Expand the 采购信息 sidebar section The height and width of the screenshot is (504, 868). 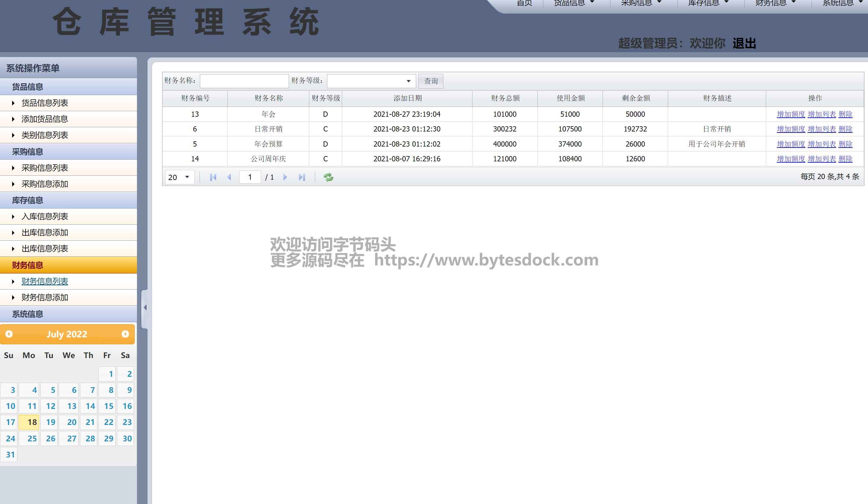pyautogui.click(x=28, y=152)
